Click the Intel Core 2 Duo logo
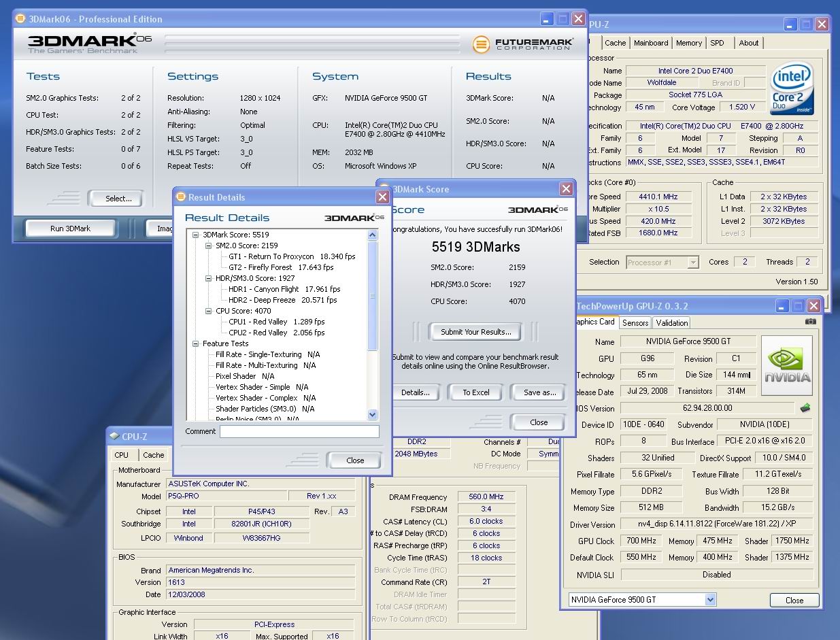 [792, 89]
